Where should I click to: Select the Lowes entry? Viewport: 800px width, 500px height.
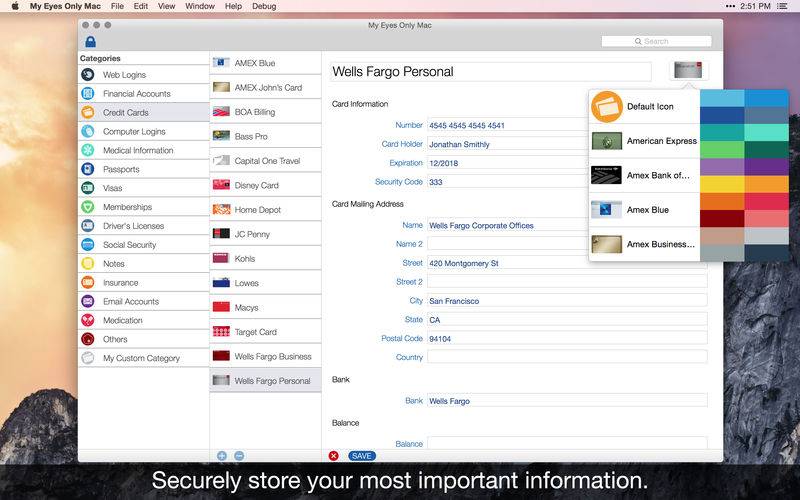265,283
